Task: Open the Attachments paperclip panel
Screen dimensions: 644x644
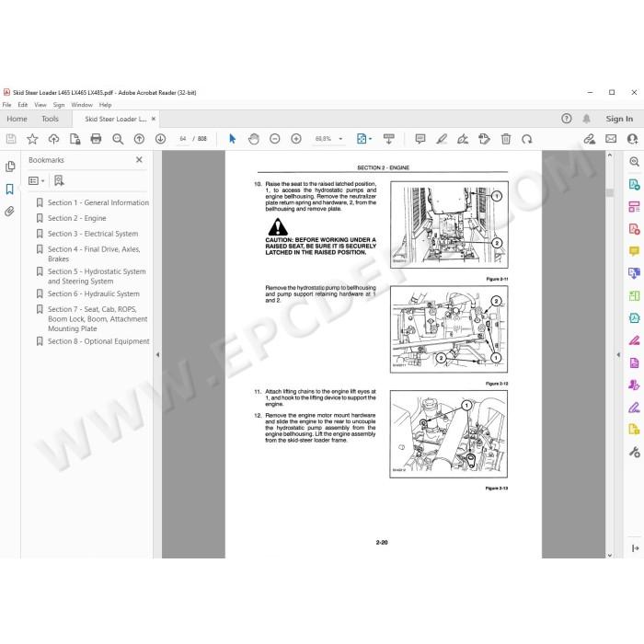Action: (9, 212)
